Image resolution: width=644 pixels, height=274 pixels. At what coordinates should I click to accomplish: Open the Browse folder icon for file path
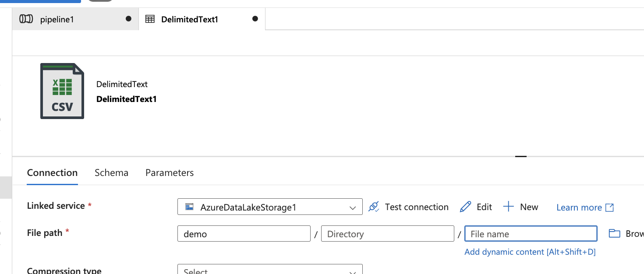click(x=614, y=233)
